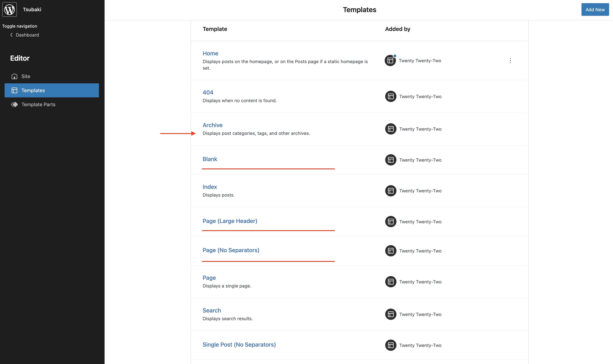Click the WordPress logo in the top corner
Image resolution: width=613 pixels, height=364 pixels.
click(9, 9)
